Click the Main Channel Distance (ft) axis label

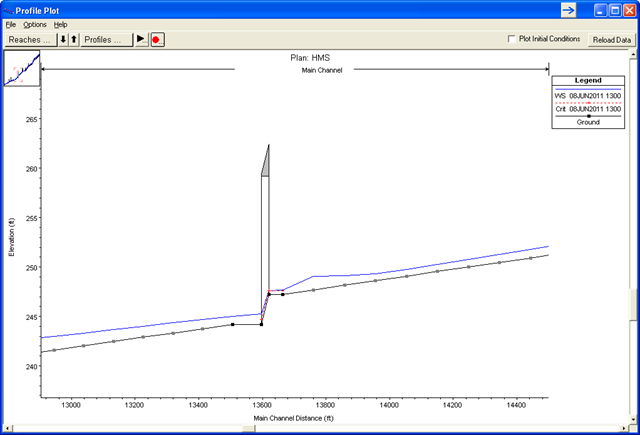293,418
